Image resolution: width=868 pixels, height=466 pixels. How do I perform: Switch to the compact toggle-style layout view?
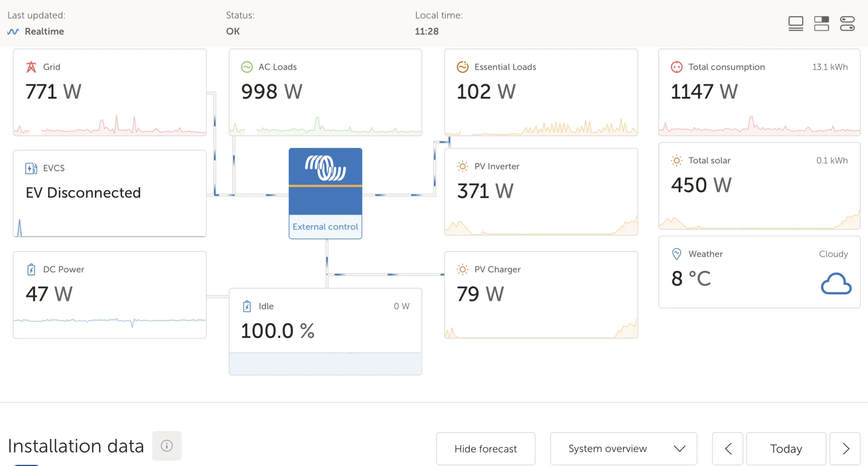[847, 24]
